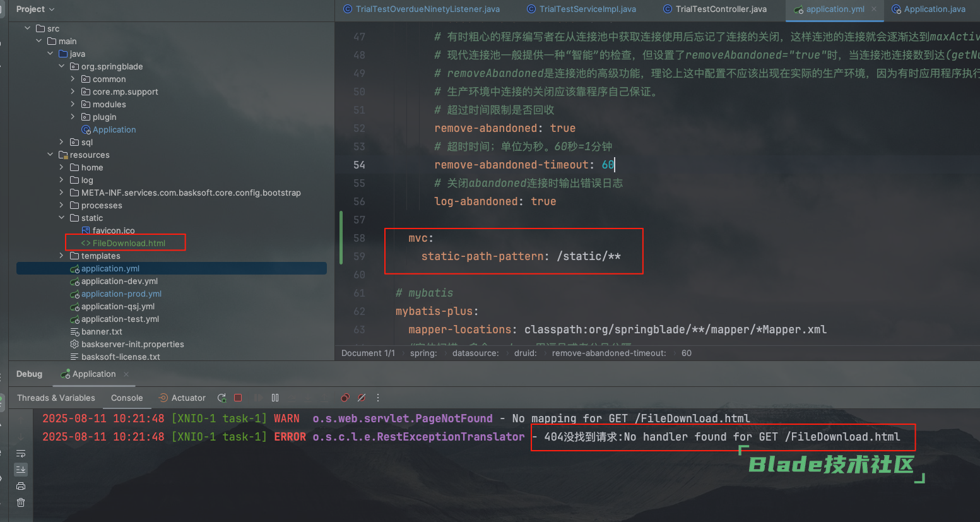
Task: Close the application.yml editor tab
Action: (874, 9)
